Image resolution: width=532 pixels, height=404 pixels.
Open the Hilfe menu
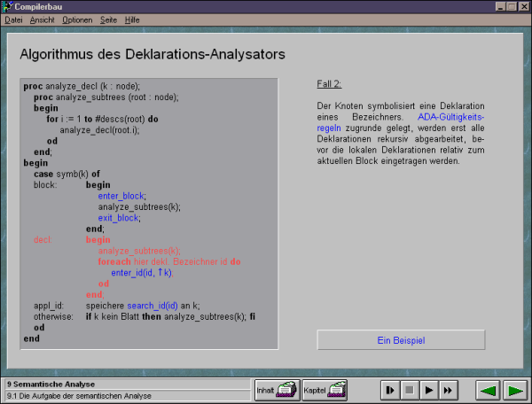coord(132,20)
